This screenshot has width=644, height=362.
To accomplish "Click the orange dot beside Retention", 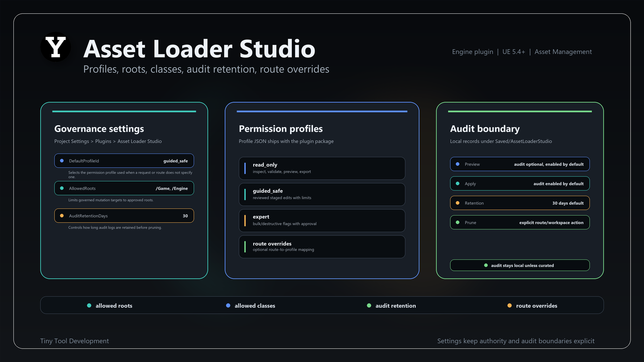I will tap(458, 203).
